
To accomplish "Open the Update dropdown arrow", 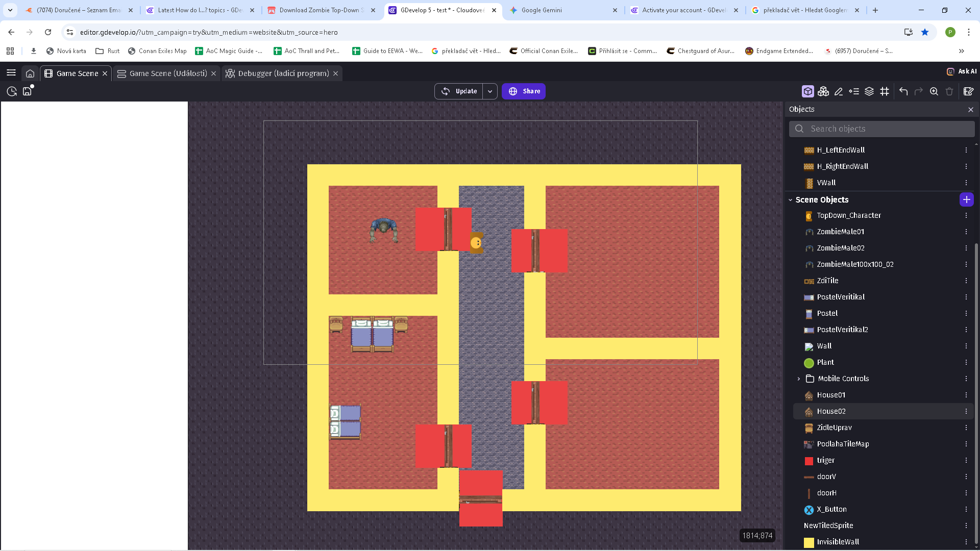I will 490,91.
